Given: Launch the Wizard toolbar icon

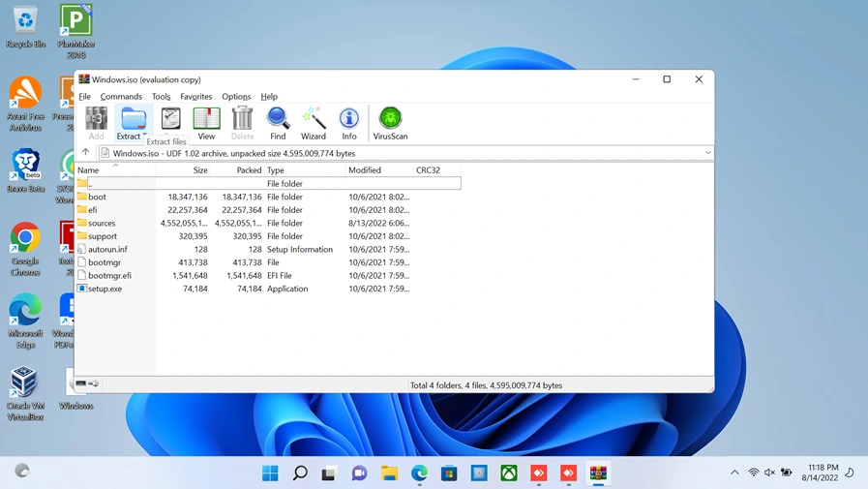Looking at the screenshot, I should (x=314, y=123).
